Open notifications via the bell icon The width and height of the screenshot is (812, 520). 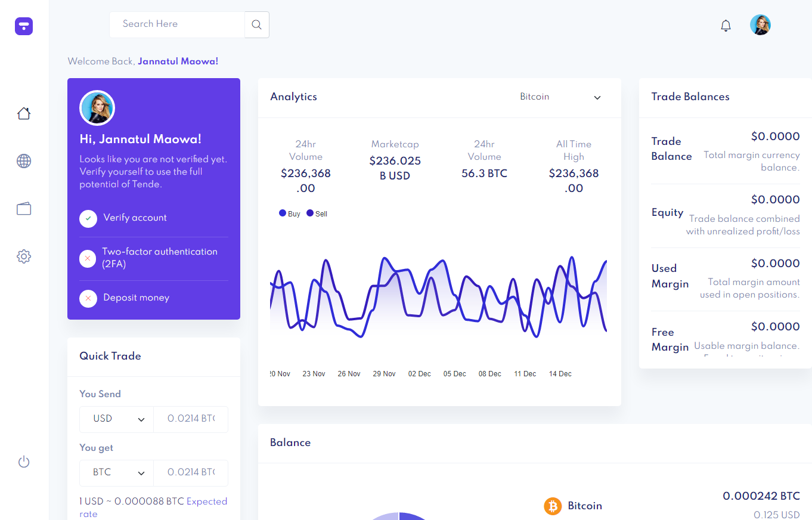click(x=726, y=26)
